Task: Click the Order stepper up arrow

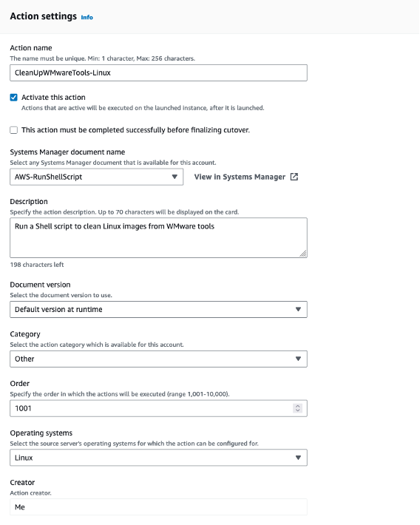Action: point(297,406)
